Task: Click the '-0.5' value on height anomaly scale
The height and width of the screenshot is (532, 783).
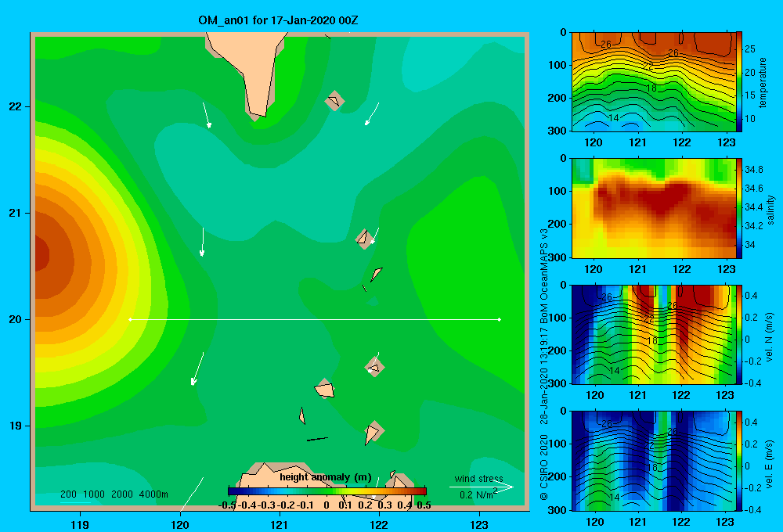Action: pos(228,505)
